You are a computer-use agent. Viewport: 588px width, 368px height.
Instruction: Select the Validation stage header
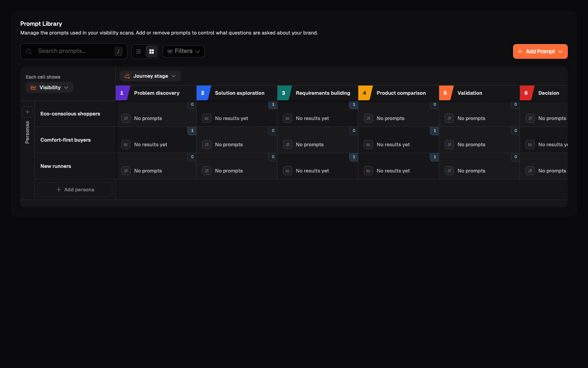(480, 93)
